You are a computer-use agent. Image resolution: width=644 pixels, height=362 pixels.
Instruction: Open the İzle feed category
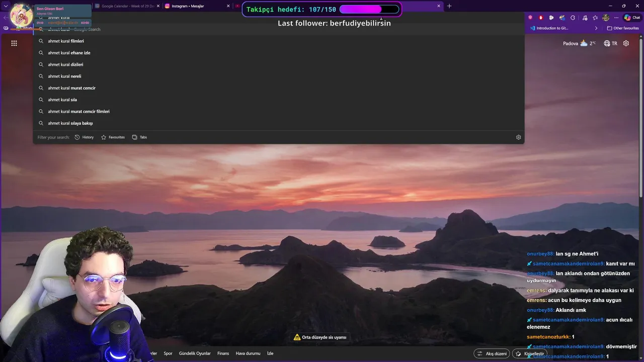pyautogui.click(x=270, y=353)
